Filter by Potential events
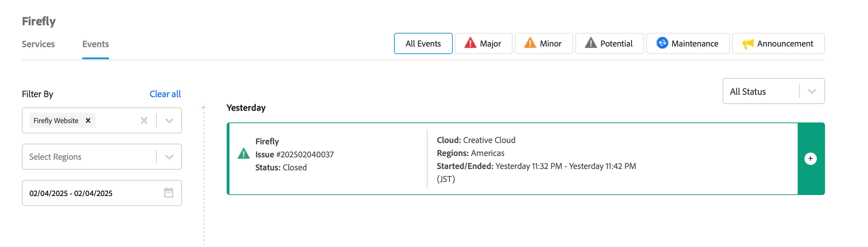 pyautogui.click(x=610, y=43)
